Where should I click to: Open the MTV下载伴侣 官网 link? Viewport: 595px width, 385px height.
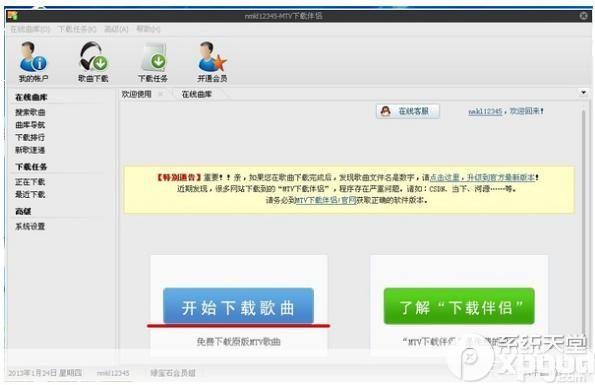point(326,200)
